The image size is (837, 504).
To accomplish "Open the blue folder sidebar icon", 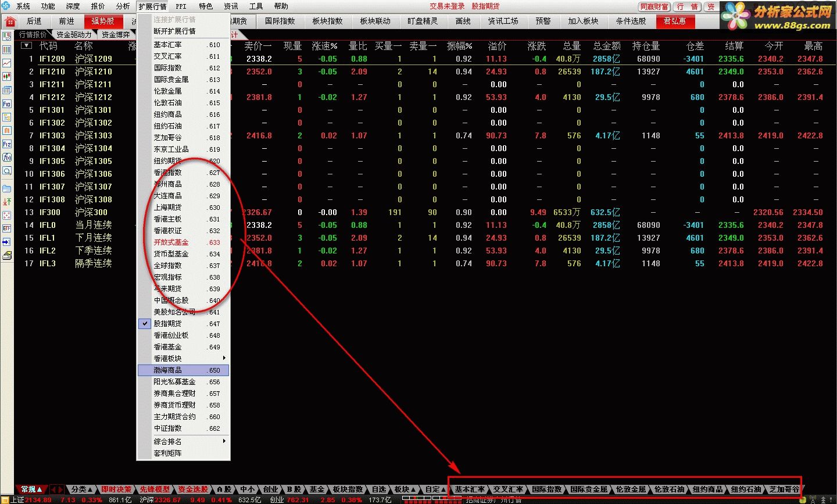I will pyautogui.click(x=7, y=188).
